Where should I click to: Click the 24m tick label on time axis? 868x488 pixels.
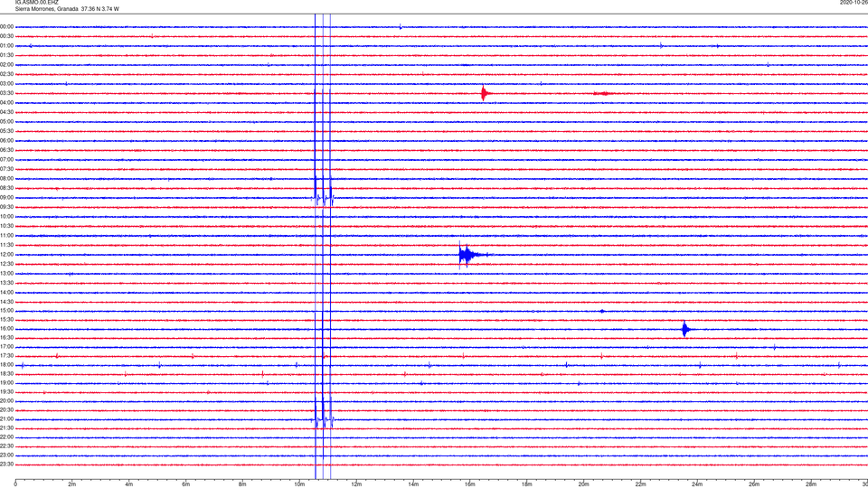[x=697, y=484]
